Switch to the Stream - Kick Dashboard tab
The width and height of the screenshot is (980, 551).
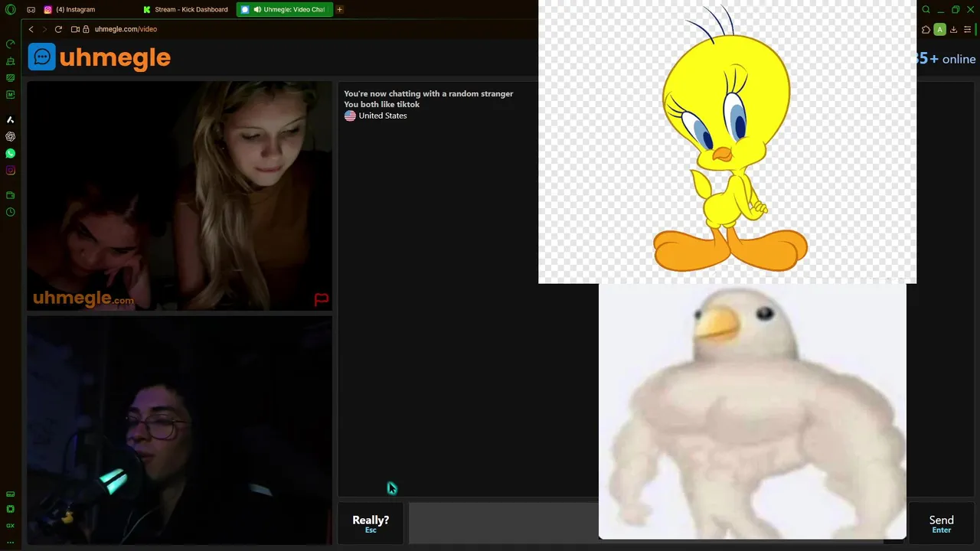point(186,9)
